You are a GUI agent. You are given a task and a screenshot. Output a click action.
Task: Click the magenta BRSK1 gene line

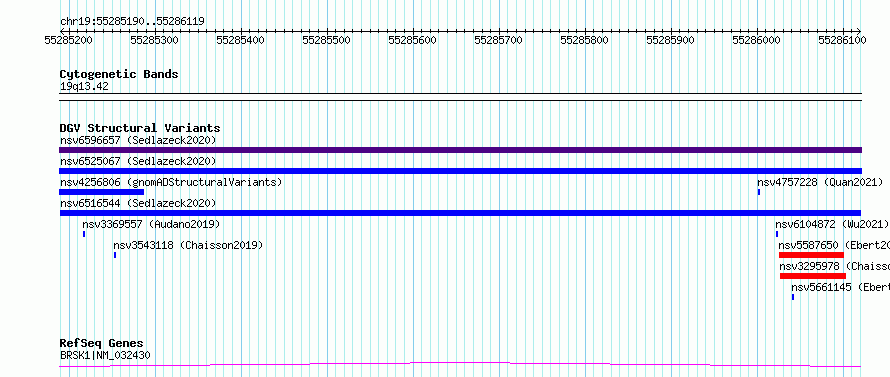click(x=460, y=364)
